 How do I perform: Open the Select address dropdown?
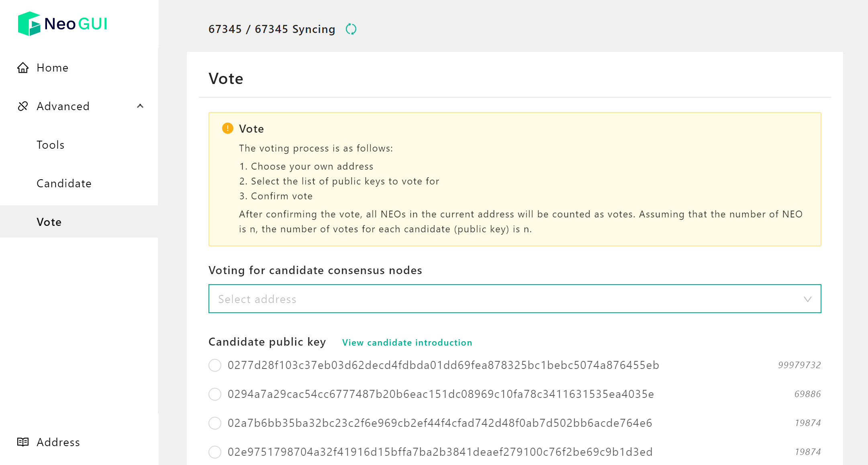[515, 299]
